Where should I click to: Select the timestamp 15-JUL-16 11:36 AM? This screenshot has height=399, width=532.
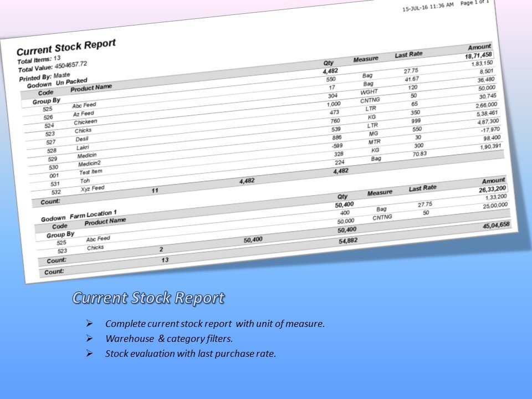(428, 7)
